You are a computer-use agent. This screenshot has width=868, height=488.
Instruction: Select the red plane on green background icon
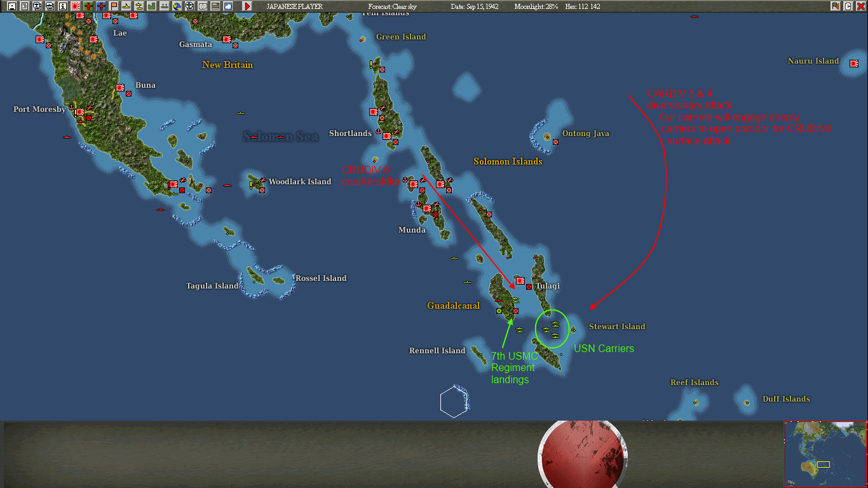click(88, 6)
